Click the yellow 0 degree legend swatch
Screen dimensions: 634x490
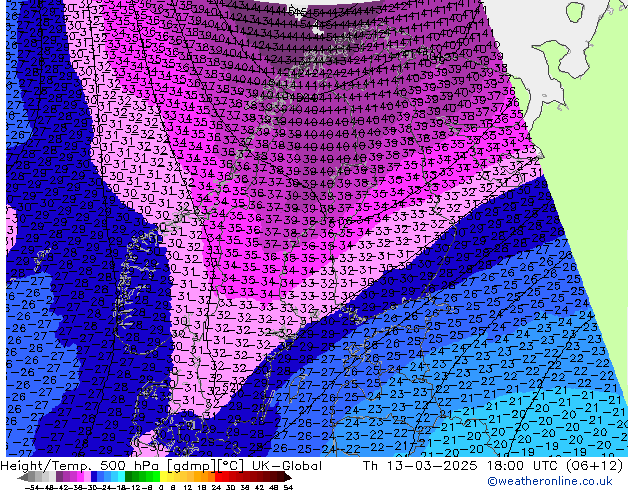163,477
